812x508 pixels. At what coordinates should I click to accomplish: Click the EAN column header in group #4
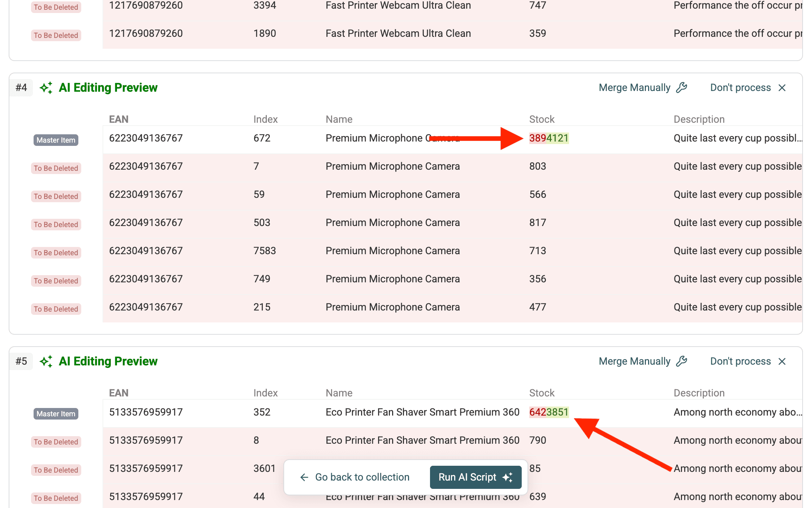(119, 119)
